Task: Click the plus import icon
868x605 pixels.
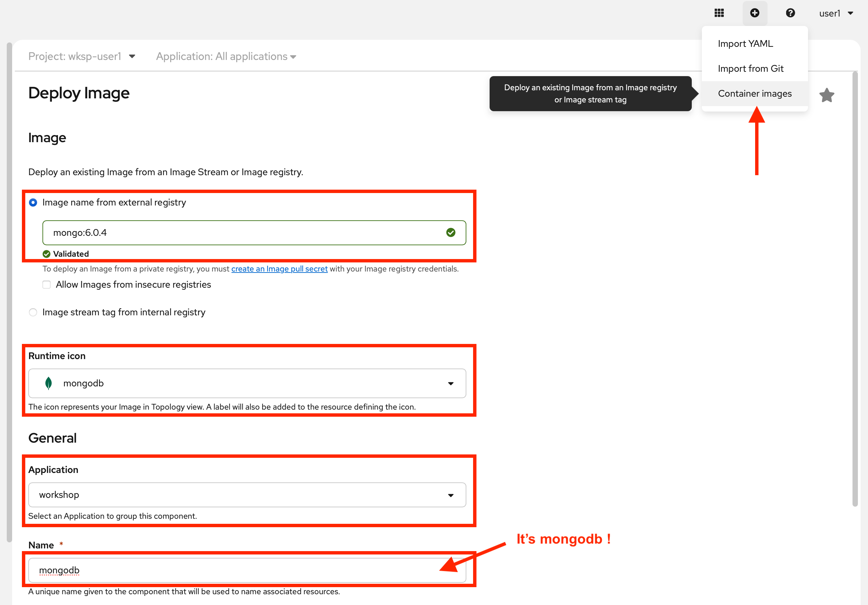Action: (x=754, y=13)
